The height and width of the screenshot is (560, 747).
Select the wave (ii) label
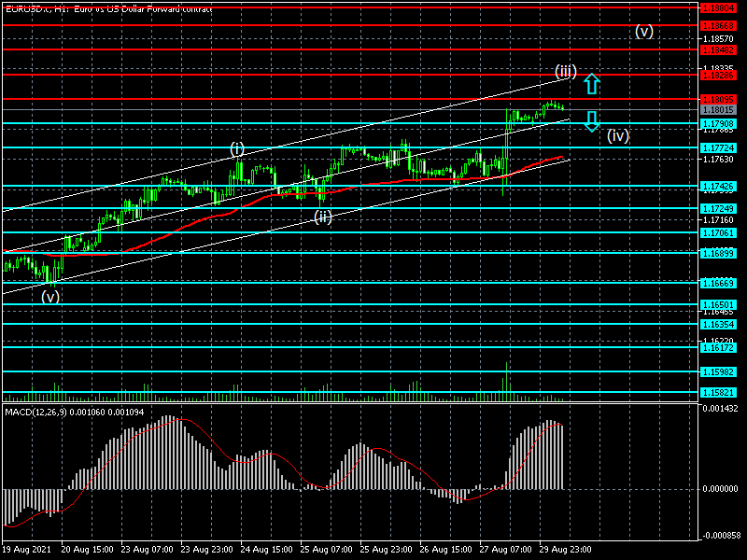tap(322, 217)
